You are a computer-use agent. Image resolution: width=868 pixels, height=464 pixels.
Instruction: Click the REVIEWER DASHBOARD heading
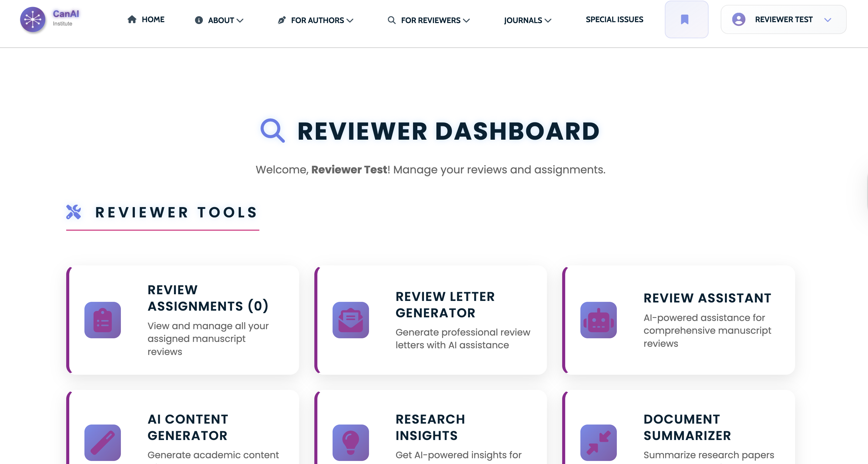(449, 131)
